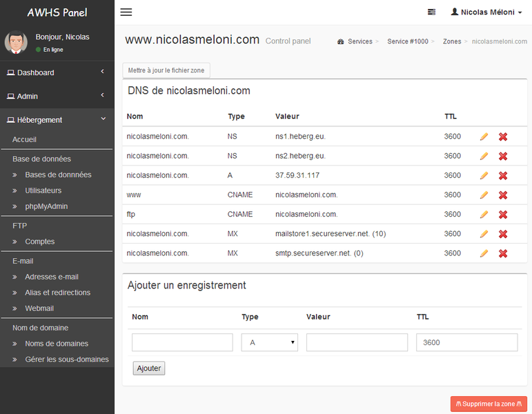Delete the mailstore1.secureserver.net MX record
This screenshot has height=414, width=532.
click(503, 234)
